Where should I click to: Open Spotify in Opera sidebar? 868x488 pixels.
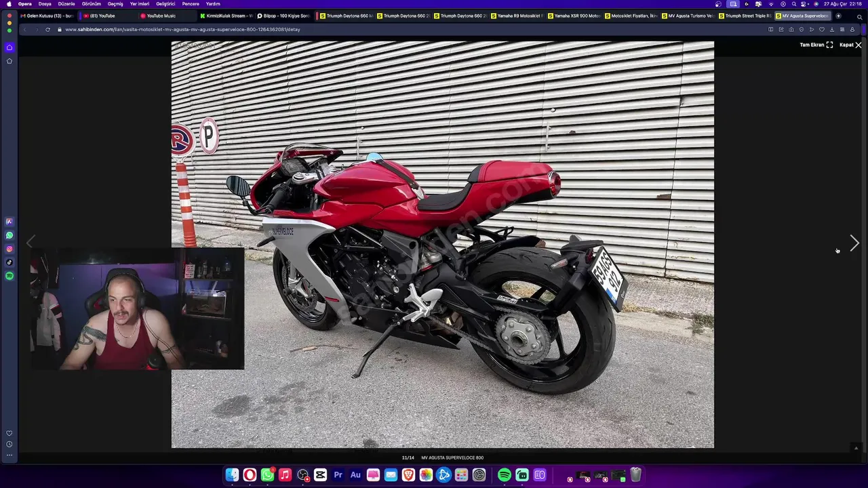9,276
